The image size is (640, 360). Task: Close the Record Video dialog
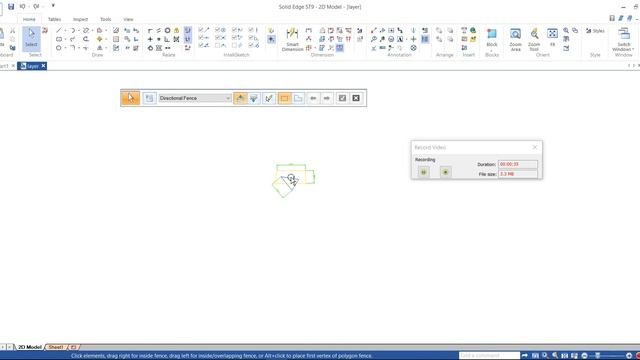point(535,147)
